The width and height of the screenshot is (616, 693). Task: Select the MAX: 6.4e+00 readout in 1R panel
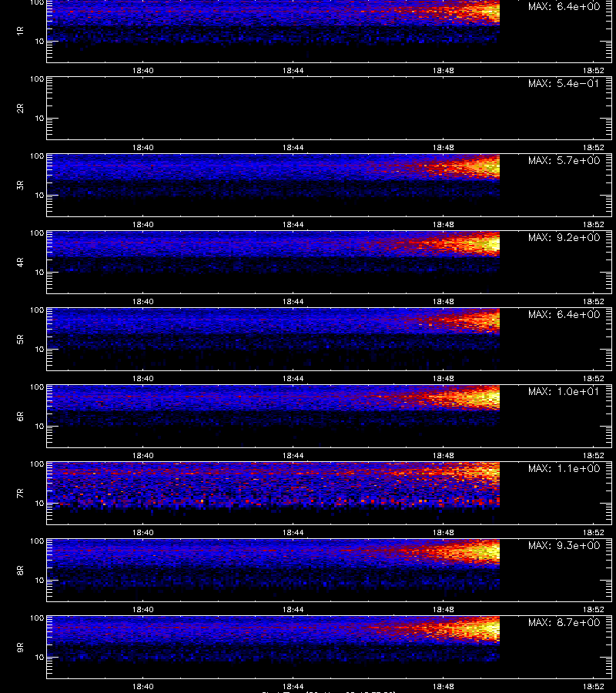pos(564,7)
